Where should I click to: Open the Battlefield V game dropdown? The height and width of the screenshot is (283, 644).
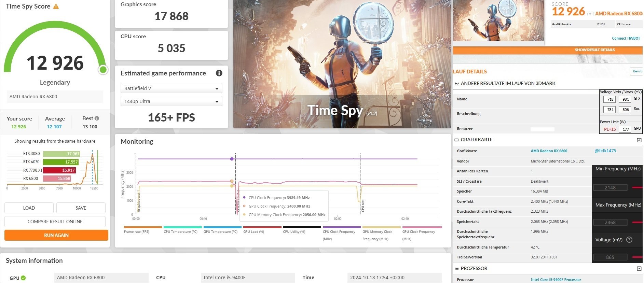(172, 88)
